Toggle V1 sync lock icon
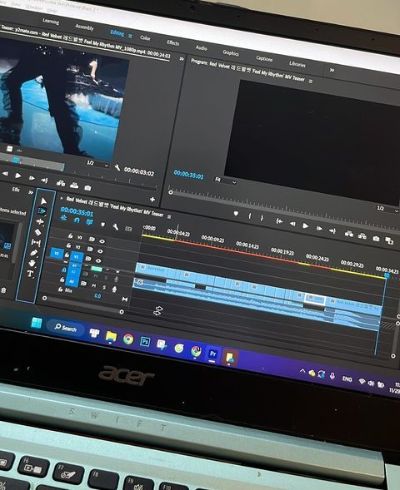Image resolution: width=400 pixels, height=490 pixels. click(x=88, y=259)
